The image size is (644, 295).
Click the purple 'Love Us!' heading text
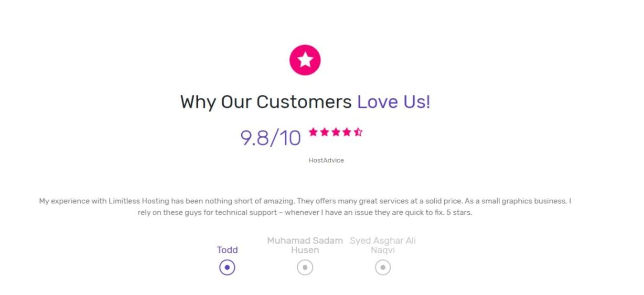pos(394,102)
